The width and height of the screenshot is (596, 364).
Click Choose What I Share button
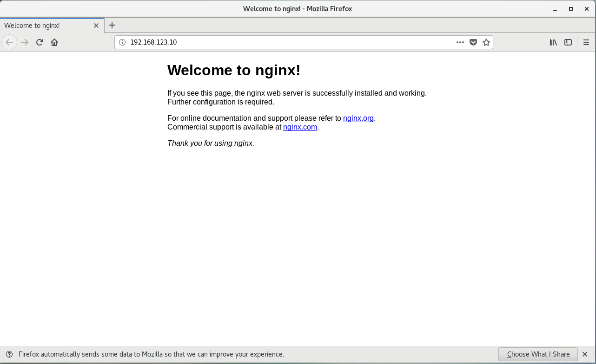click(538, 354)
